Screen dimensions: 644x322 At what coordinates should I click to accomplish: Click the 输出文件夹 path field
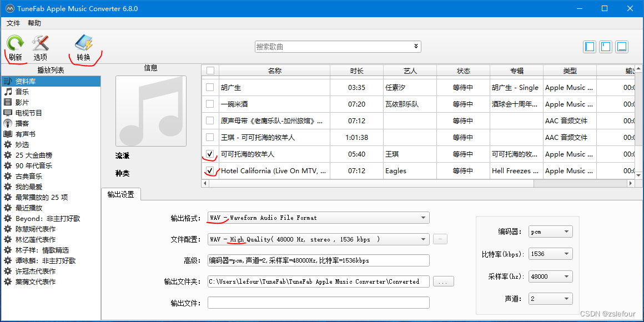click(x=318, y=281)
